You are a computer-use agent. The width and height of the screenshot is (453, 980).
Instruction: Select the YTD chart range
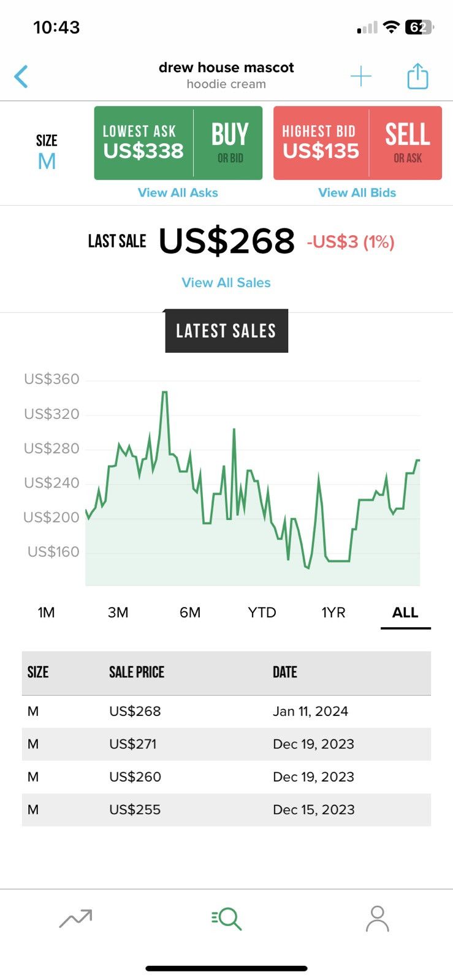[262, 612]
